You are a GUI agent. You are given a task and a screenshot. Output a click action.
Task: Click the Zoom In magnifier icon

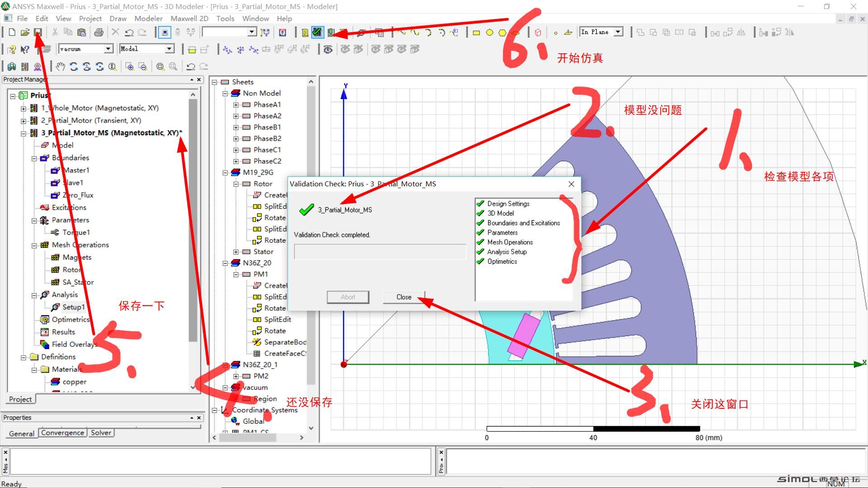129,66
